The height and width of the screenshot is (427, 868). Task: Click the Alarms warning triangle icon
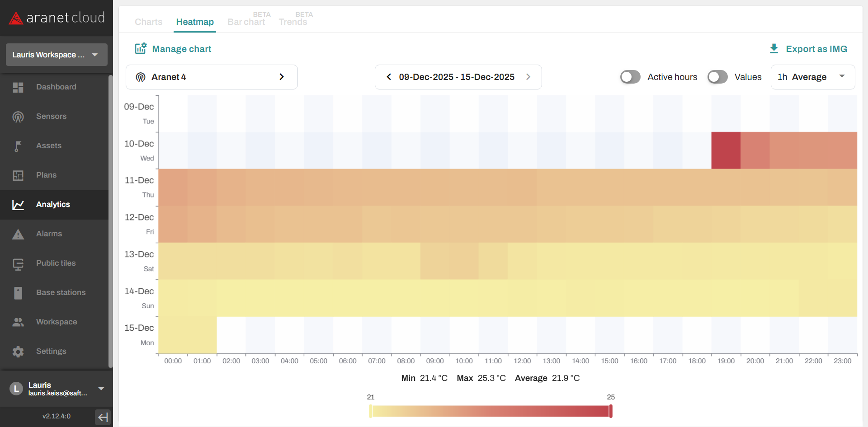(18, 234)
